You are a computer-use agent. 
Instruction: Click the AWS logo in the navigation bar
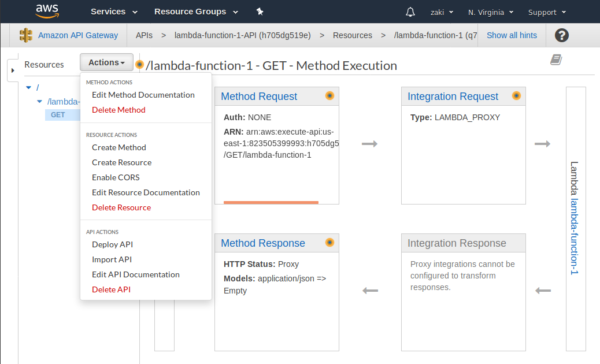(x=47, y=11)
